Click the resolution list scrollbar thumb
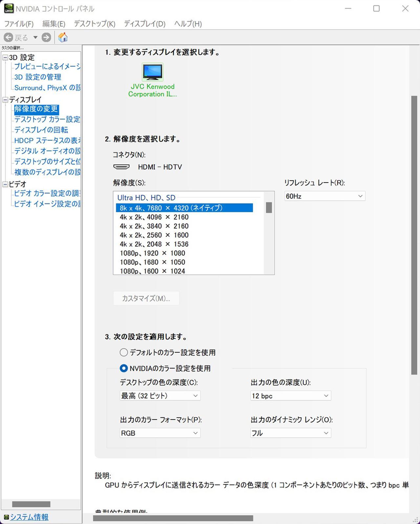 tap(269, 207)
